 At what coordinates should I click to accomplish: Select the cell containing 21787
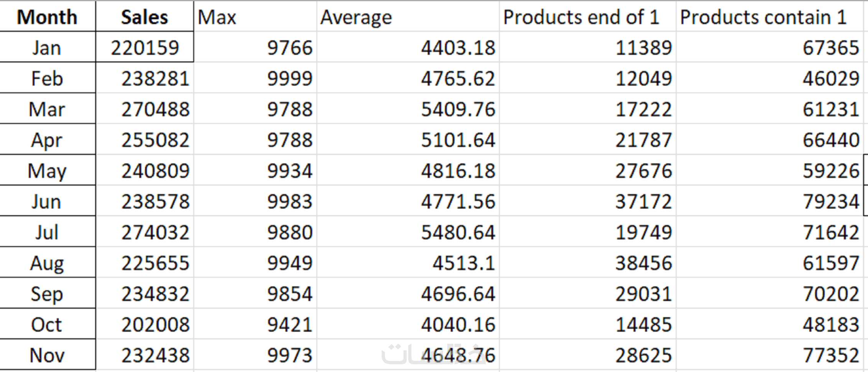point(587,140)
